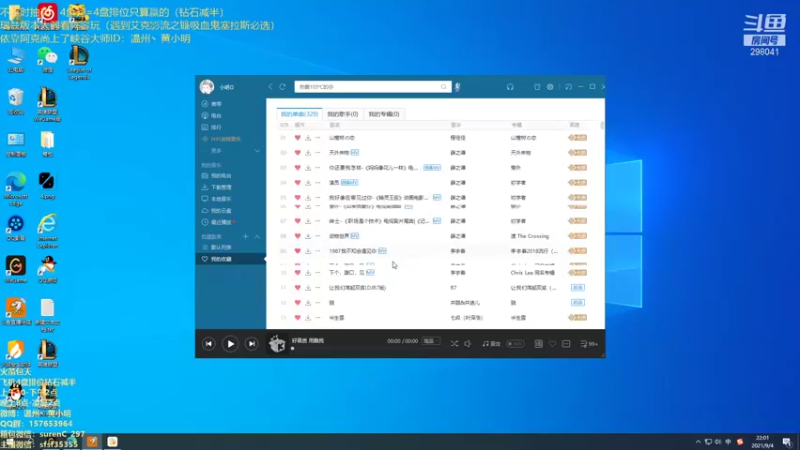Click the VIP quality badge on row 01
The image size is (800, 450).
[x=578, y=138]
